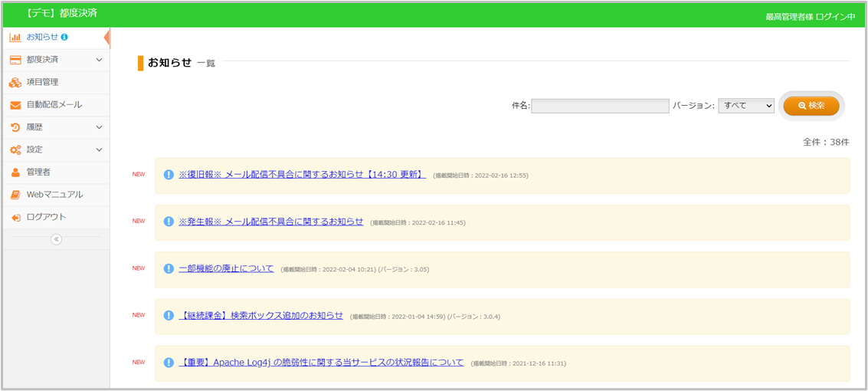Image resolution: width=868 pixels, height=391 pixels.
Task: Click the book icon for Webマニュアル
Action: click(15, 195)
